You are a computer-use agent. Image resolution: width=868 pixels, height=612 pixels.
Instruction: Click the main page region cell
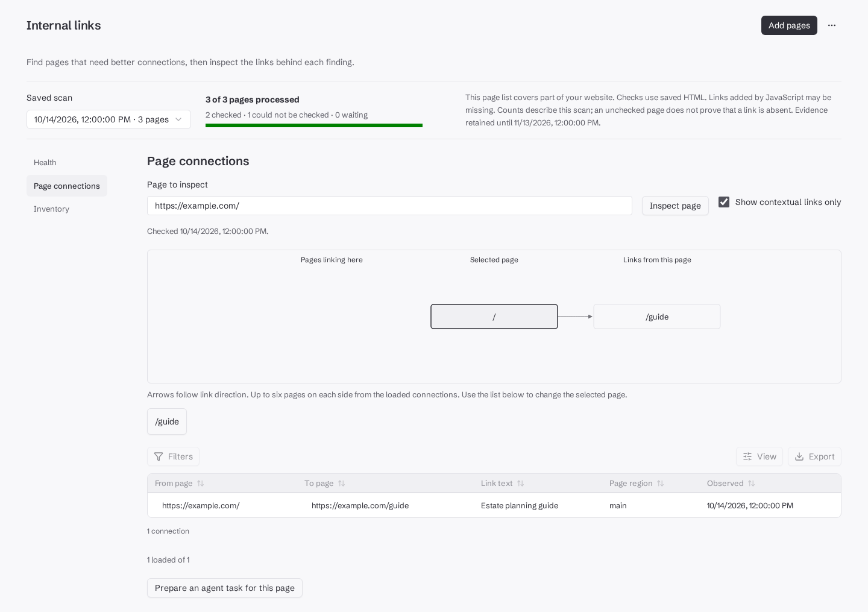(618, 506)
